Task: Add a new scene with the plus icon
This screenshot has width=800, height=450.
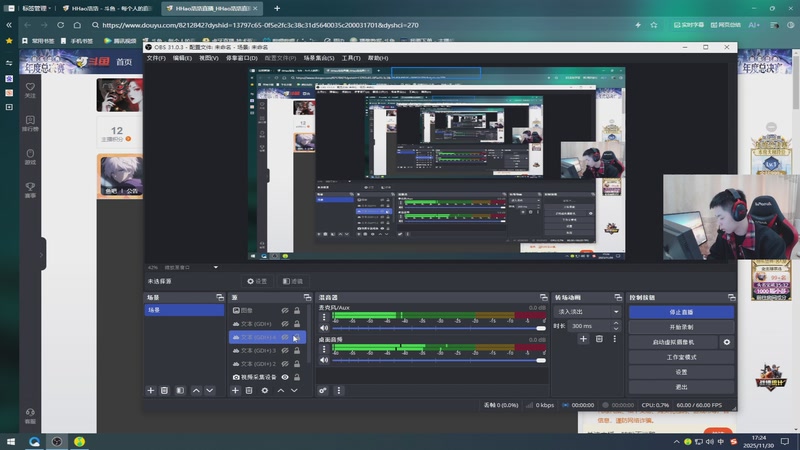Action: (151, 390)
